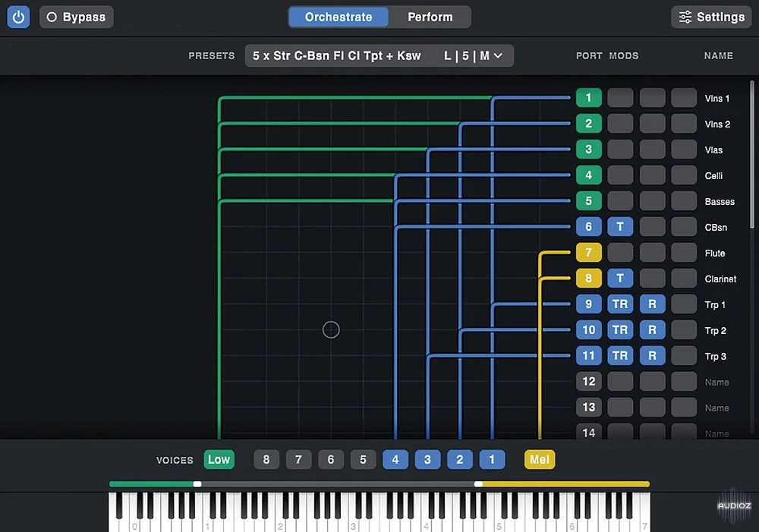
Task: Select yellow port 7 for Flute
Action: pos(589,252)
